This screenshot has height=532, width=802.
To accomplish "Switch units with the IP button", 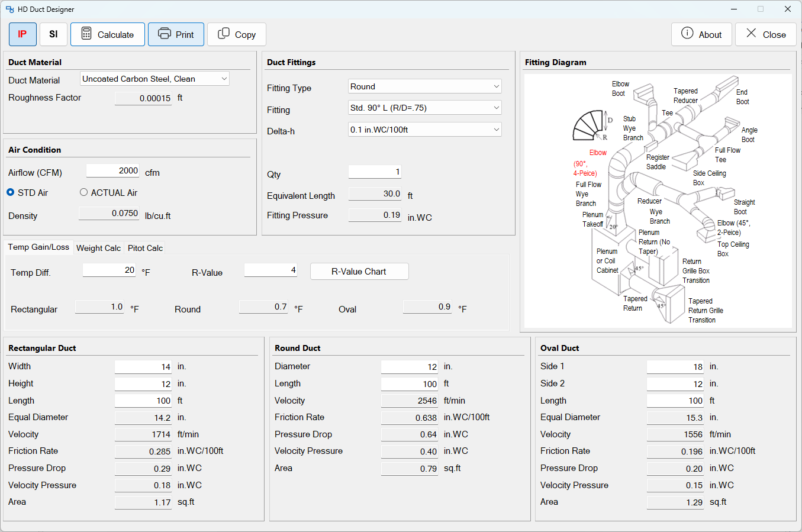I will tap(22, 34).
